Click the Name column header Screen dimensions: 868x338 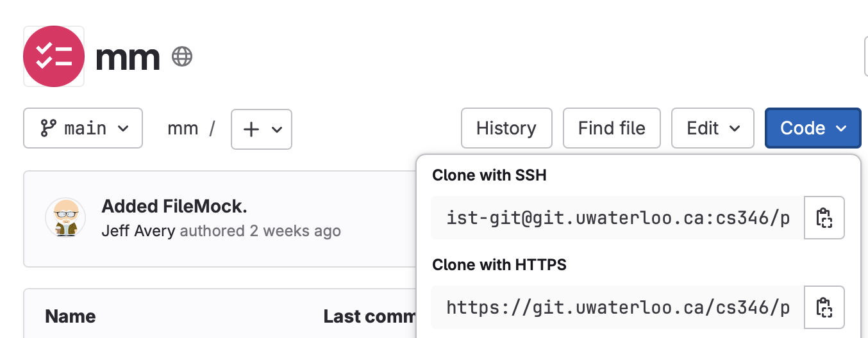tap(71, 316)
